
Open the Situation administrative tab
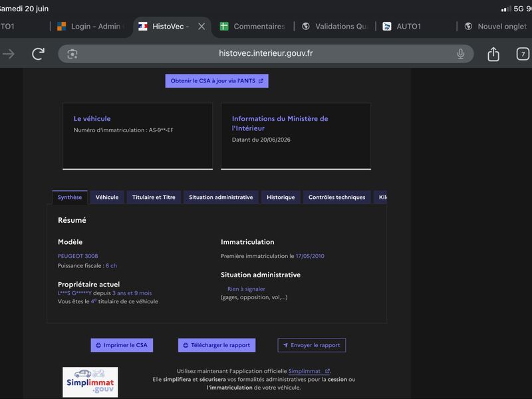pyautogui.click(x=221, y=197)
